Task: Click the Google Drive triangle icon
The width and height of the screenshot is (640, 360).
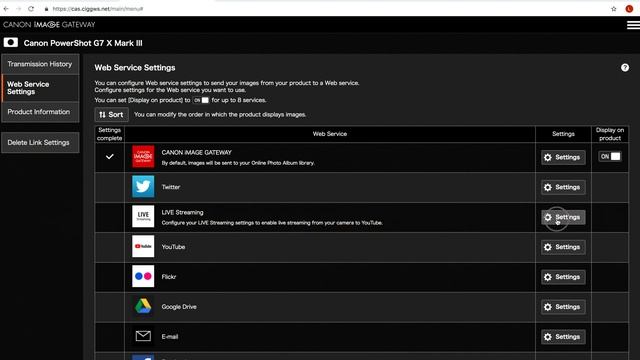Action: point(143,306)
